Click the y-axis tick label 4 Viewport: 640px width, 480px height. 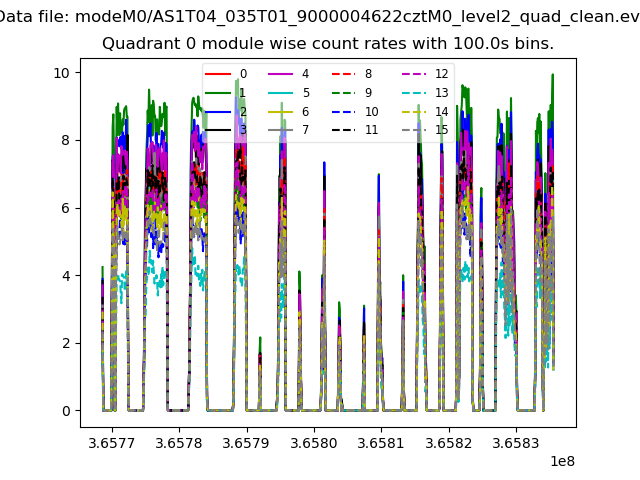64,276
